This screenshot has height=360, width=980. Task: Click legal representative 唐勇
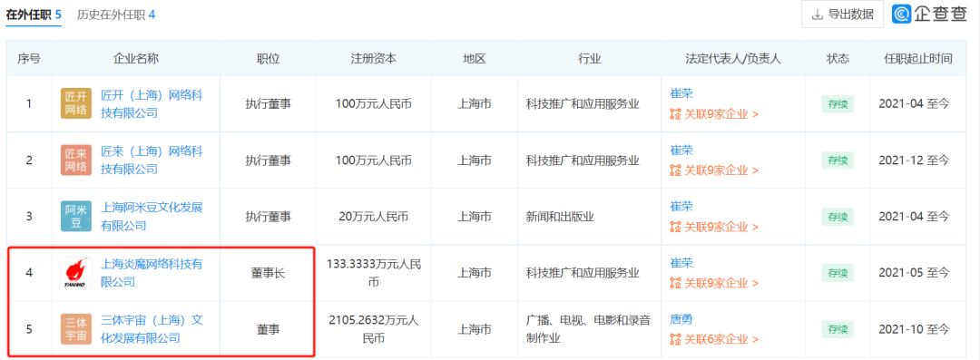coord(681,319)
